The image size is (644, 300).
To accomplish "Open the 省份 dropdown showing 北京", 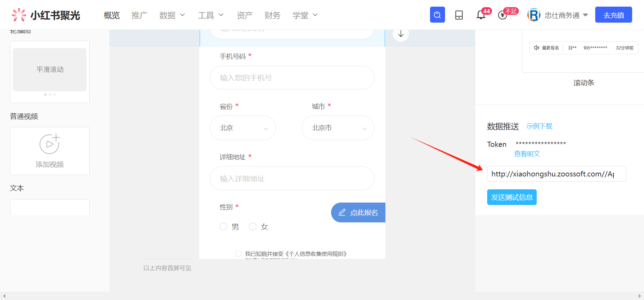I will pyautogui.click(x=243, y=128).
